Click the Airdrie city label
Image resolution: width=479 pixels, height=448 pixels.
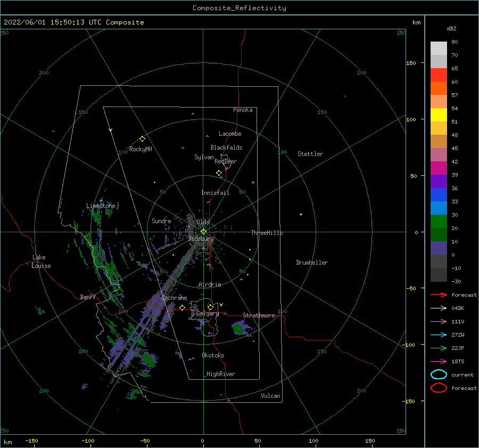point(210,284)
